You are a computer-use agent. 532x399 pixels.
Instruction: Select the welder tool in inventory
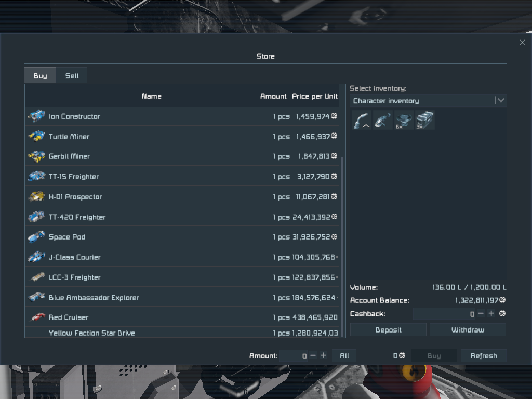(362, 120)
